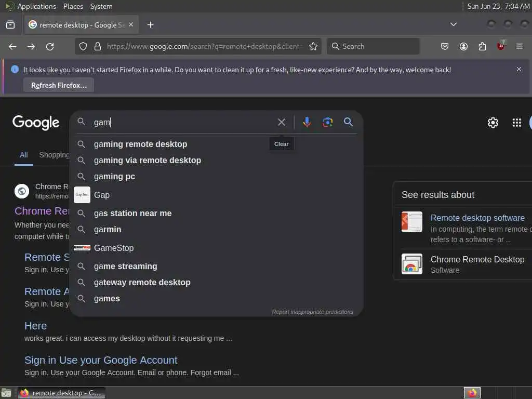This screenshot has width=532, height=399.
Task: Open the tracking protection shield icon
Action: [x=83, y=46]
